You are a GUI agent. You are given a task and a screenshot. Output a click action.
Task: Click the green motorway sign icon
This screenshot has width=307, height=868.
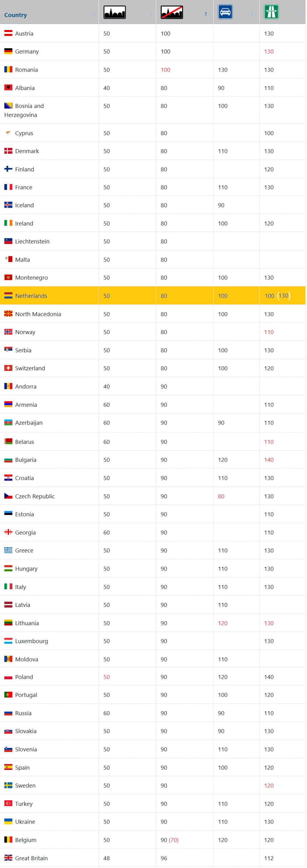[271, 12]
